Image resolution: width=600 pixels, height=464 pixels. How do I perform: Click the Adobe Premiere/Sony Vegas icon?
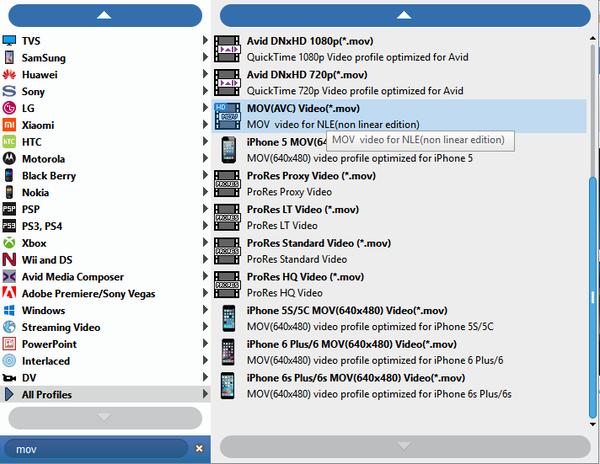(10, 294)
